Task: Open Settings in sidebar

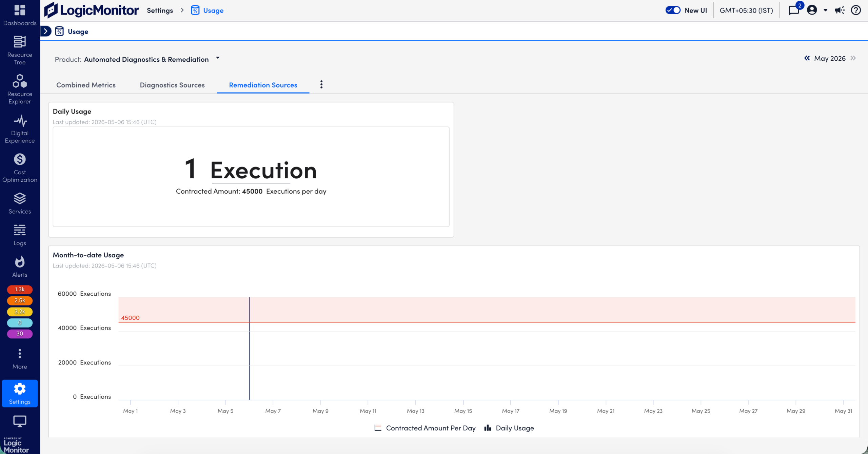Action: [20, 393]
